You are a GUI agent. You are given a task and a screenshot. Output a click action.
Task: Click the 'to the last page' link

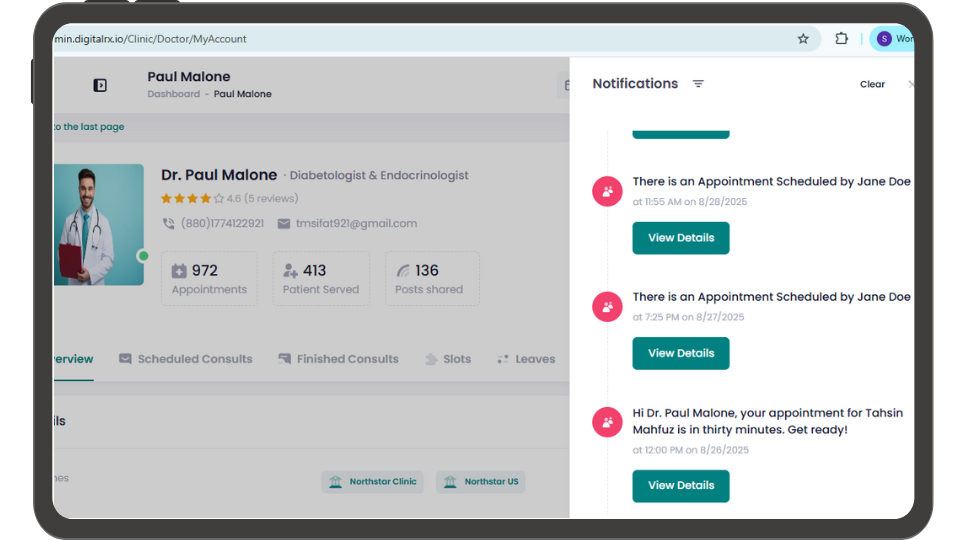click(89, 127)
